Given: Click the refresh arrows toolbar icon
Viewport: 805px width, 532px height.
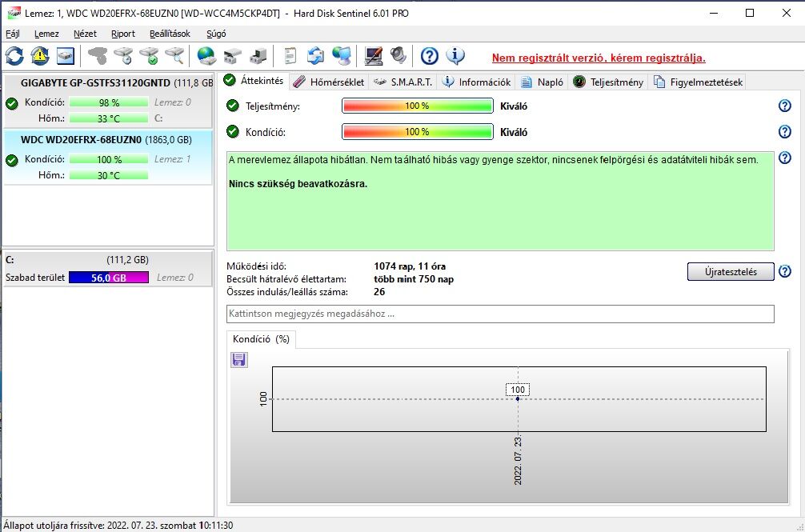Looking at the screenshot, I should click(x=15, y=56).
